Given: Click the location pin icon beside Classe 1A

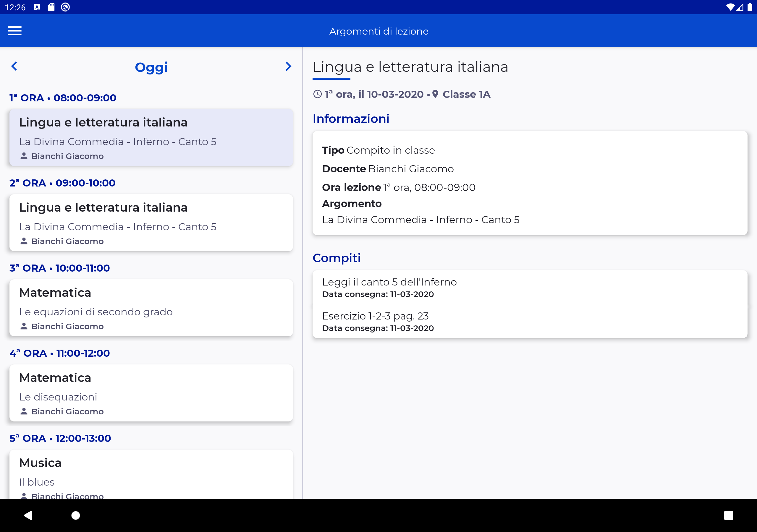Looking at the screenshot, I should point(435,94).
